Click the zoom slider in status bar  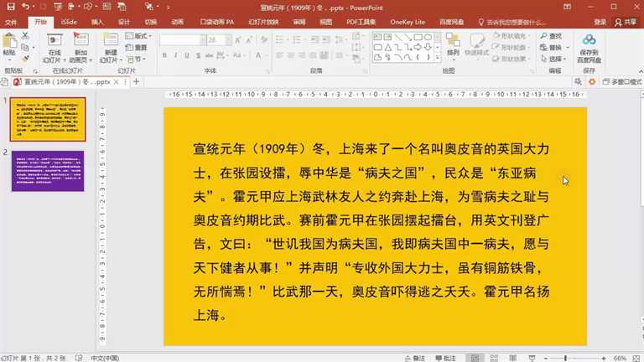click(565, 358)
